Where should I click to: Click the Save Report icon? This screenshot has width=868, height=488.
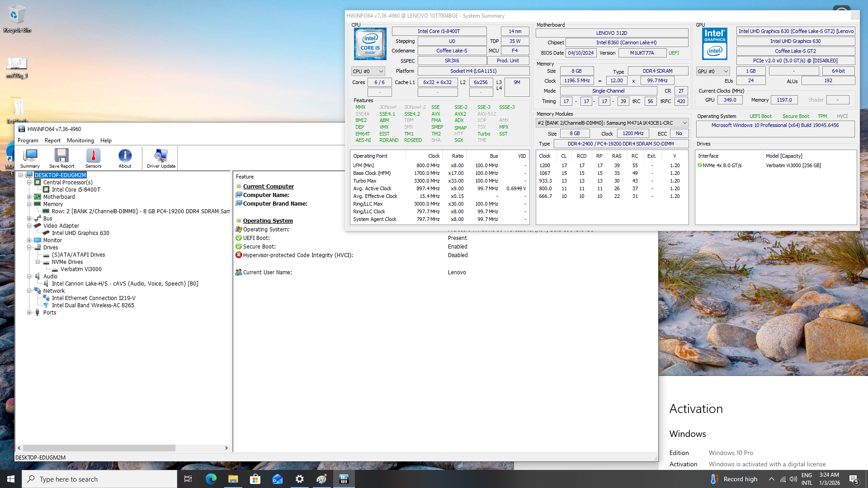61,158
